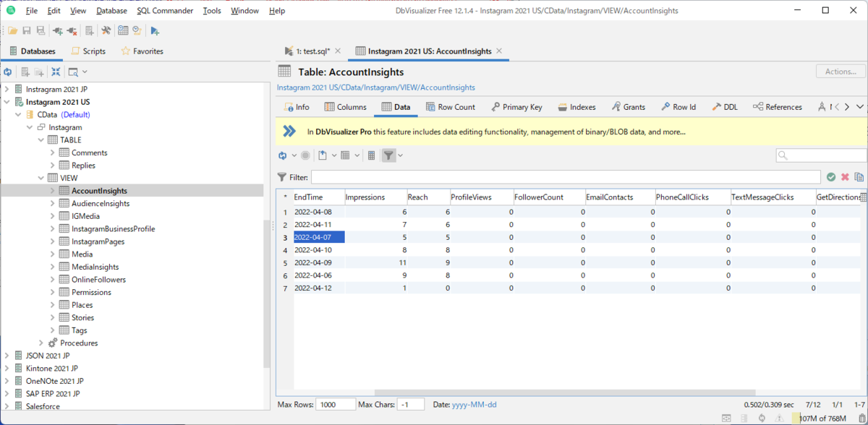Open new SQL Commander run icon
This screenshot has height=425, width=868.
[155, 31]
